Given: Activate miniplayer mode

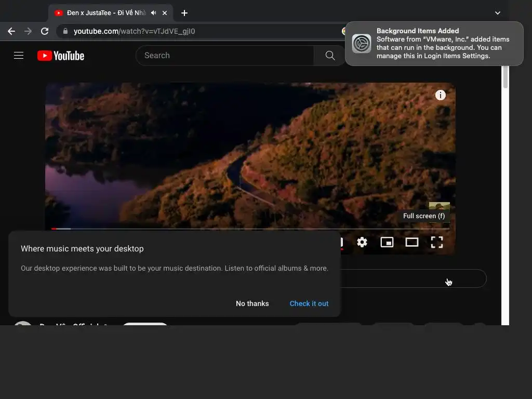Looking at the screenshot, I should (387, 242).
